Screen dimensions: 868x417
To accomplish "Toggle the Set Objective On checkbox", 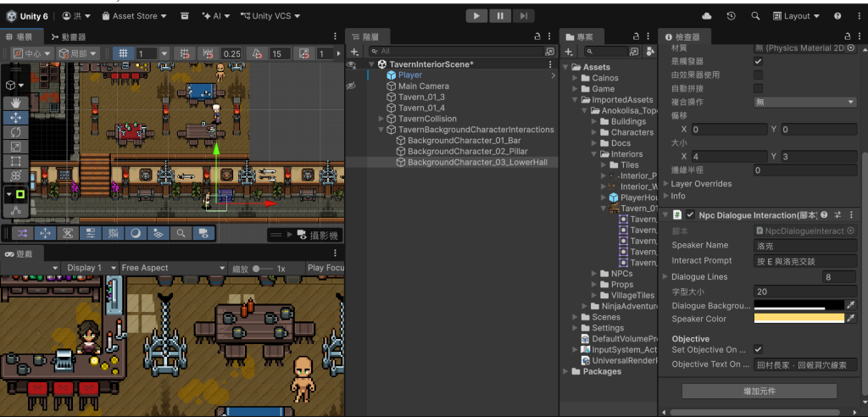I will [x=759, y=350].
